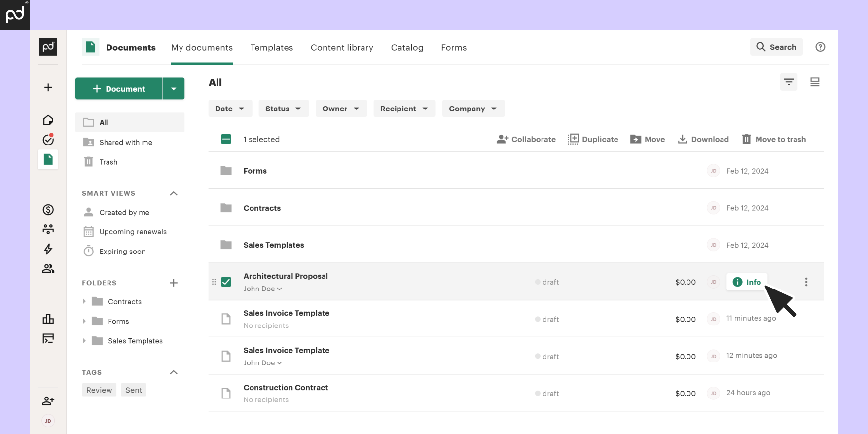This screenshot has height=434, width=868.
Task: Click Move to trash
Action: [774, 139]
